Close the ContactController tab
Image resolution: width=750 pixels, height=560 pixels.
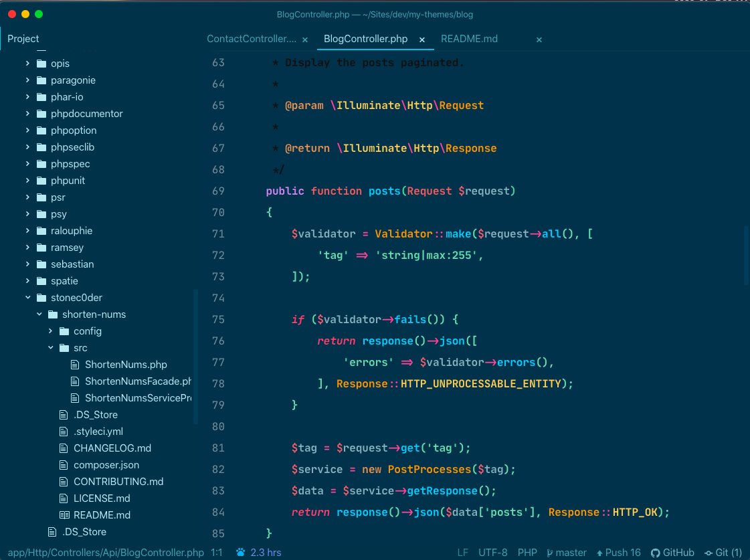305,39
